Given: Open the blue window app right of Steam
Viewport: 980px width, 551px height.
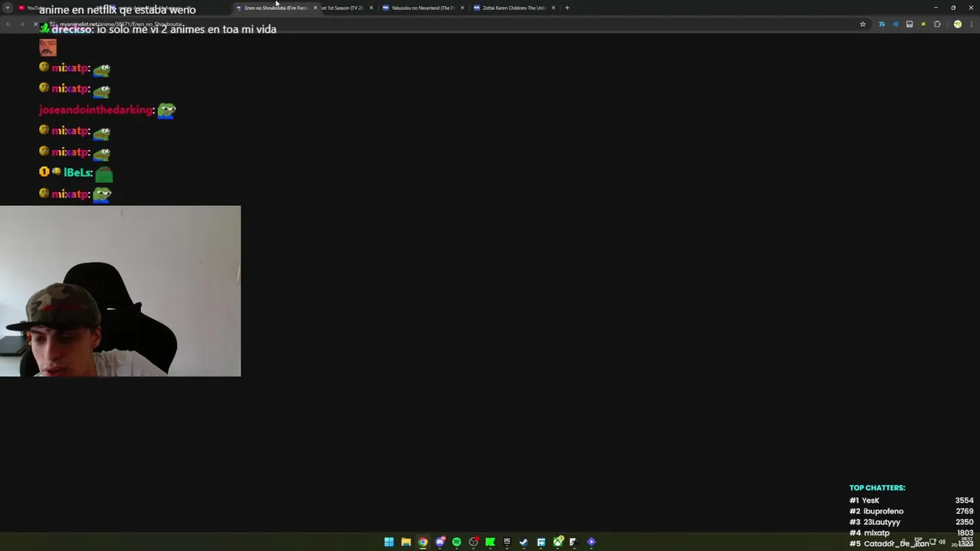Looking at the screenshot, I should [x=541, y=542].
